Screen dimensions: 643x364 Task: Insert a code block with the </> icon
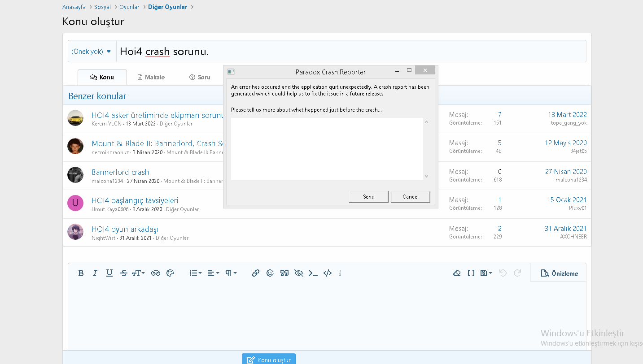328,273
